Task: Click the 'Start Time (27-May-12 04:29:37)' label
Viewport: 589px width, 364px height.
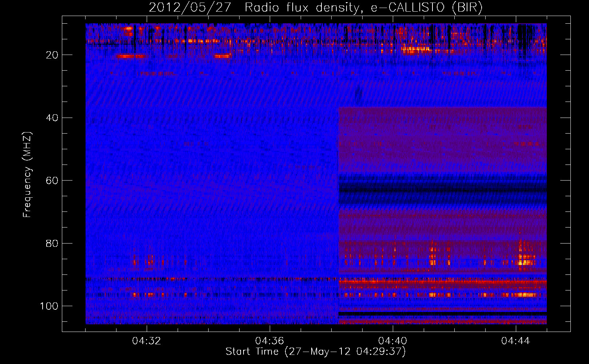Action: point(316,352)
